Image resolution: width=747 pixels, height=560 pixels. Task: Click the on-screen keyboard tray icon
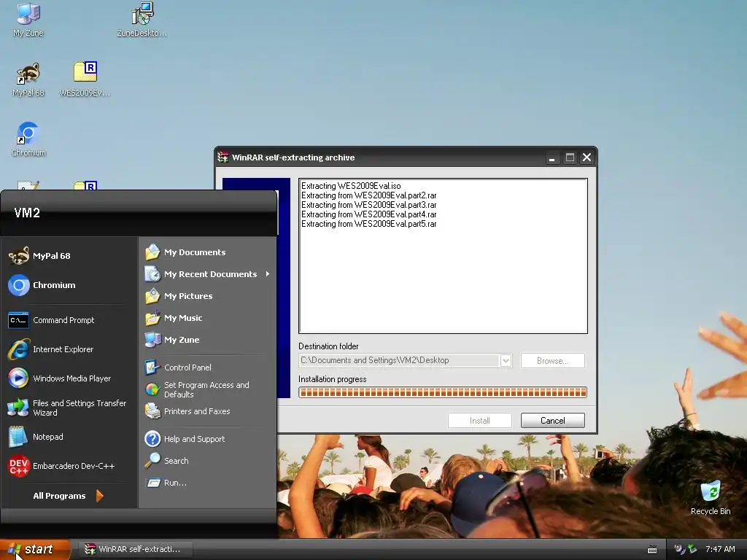(652, 550)
